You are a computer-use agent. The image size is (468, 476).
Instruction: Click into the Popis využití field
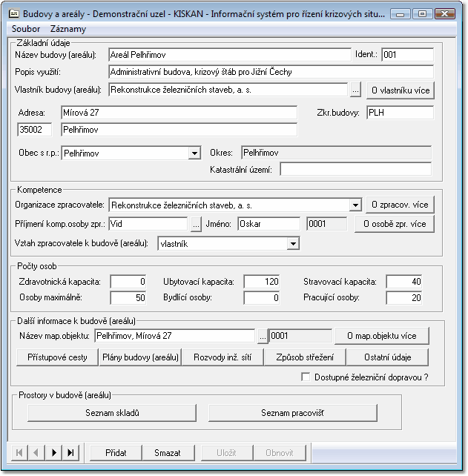(271, 72)
